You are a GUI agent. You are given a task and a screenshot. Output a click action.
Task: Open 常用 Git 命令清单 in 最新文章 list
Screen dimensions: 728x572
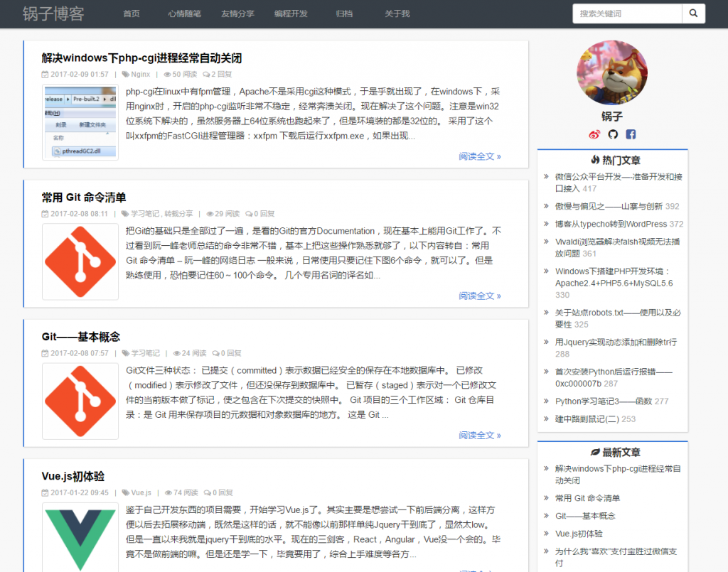587,498
